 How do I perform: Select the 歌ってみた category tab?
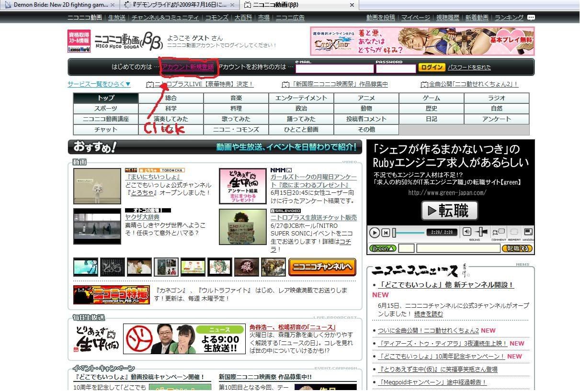(x=236, y=119)
